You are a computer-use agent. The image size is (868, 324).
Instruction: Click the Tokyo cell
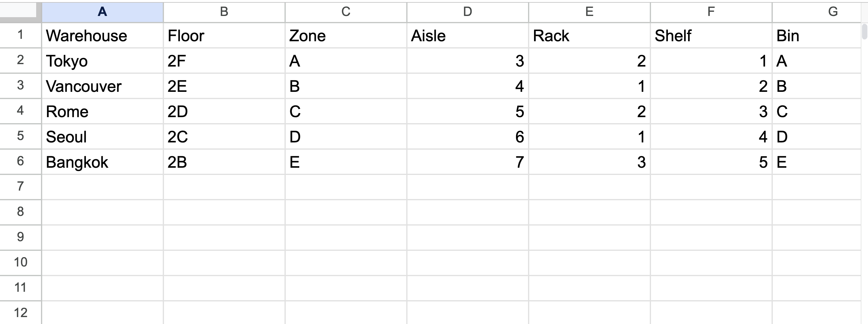102,61
